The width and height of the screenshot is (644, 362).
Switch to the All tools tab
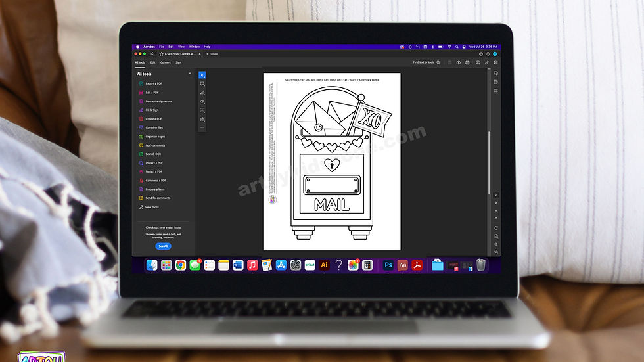140,63
